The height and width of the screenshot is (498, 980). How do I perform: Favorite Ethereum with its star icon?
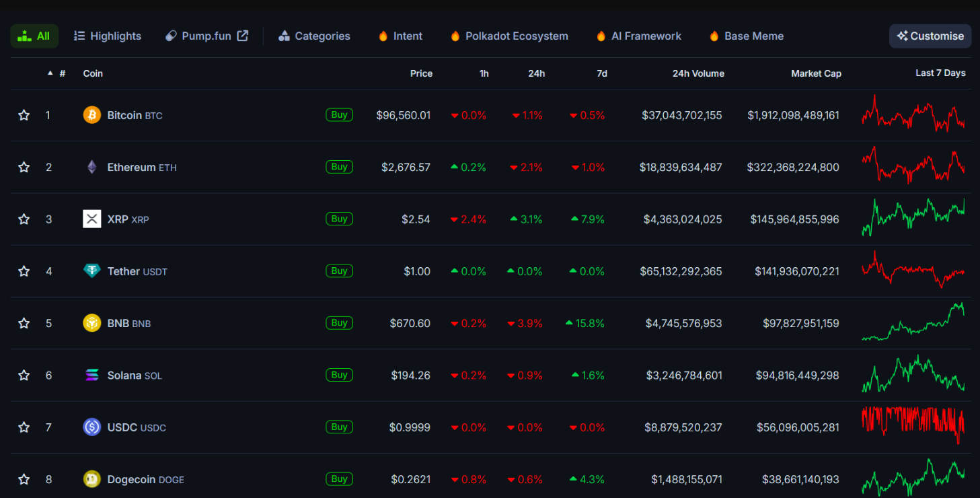point(24,167)
